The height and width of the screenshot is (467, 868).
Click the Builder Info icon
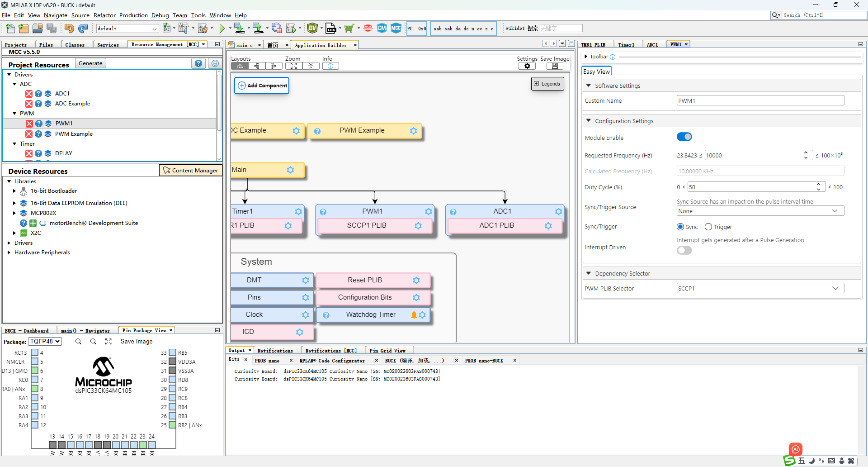pos(330,66)
